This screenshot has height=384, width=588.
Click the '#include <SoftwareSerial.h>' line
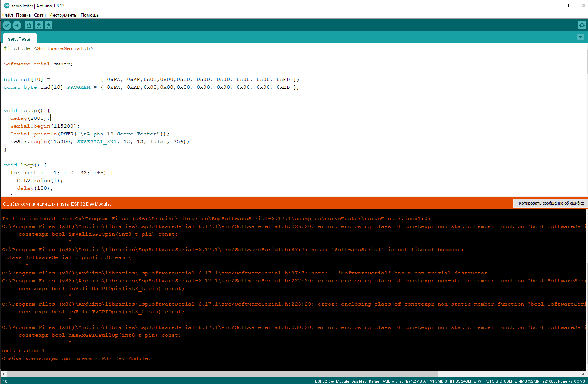[x=48, y=48]
